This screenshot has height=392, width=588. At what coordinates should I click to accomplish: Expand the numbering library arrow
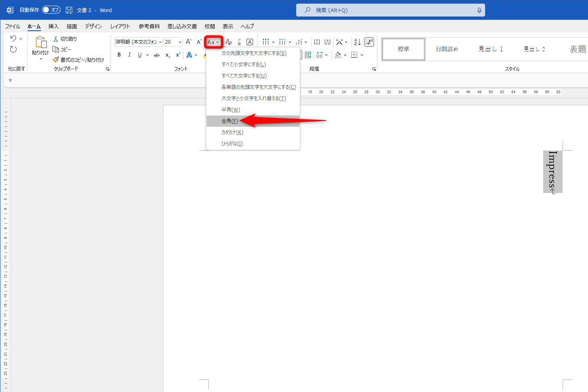[290, 42]
